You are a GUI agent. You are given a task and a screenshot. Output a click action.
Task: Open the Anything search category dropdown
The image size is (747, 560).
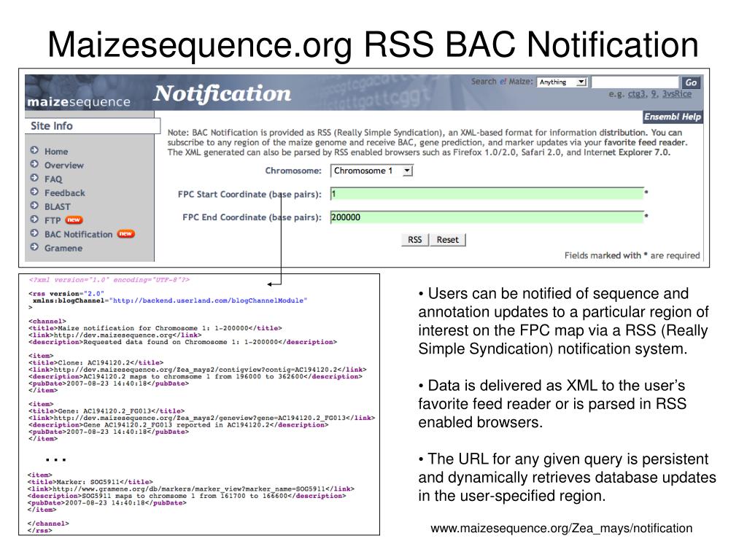[x=562, y=82]
